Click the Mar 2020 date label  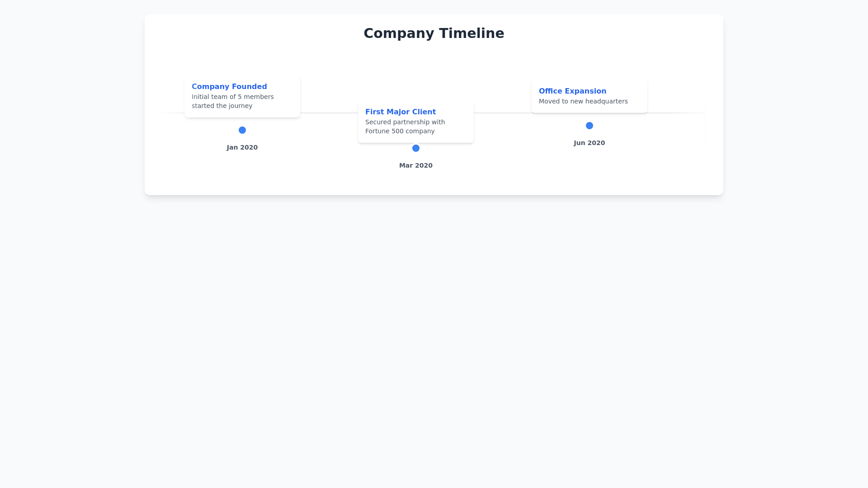(x=415, y=165)
